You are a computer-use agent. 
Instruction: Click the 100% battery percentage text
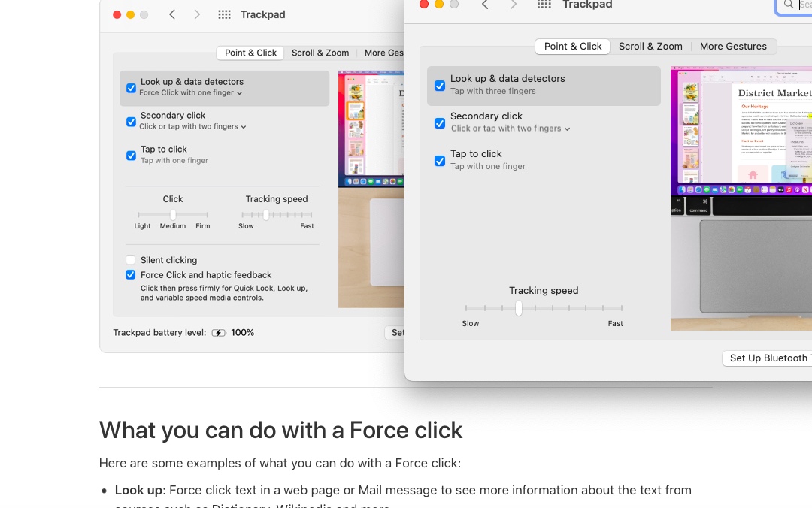[242, 333]
